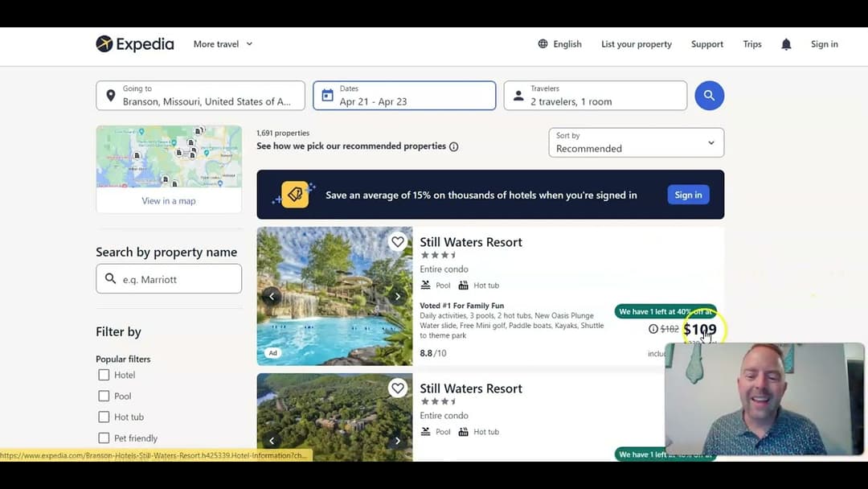Screen dimensions: 868x489
Task: Click the Voted #1 For Family Fun text
Action: click(461, 306)
